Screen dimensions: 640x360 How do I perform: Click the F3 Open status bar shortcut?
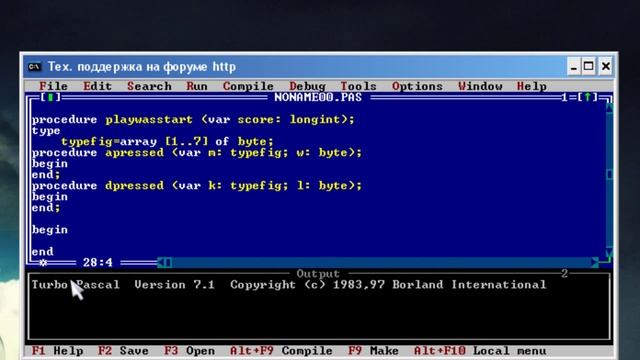pos(189,351)
